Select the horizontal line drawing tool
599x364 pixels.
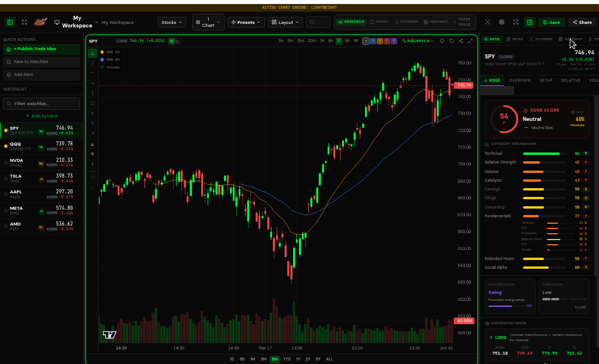92,73
